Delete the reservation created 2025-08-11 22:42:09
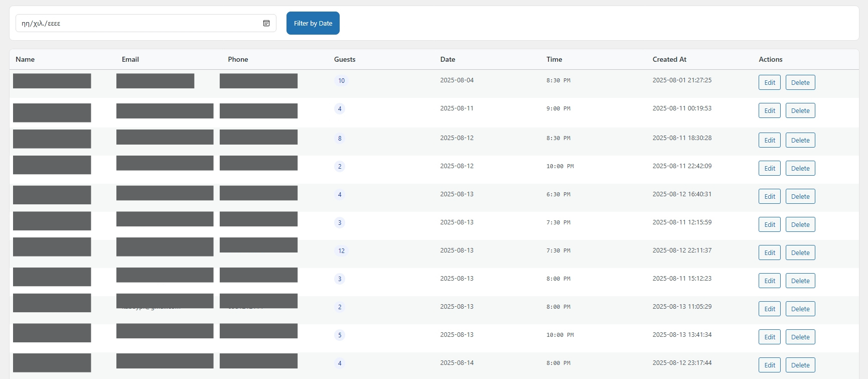868x379 pixels. [800, 168]
